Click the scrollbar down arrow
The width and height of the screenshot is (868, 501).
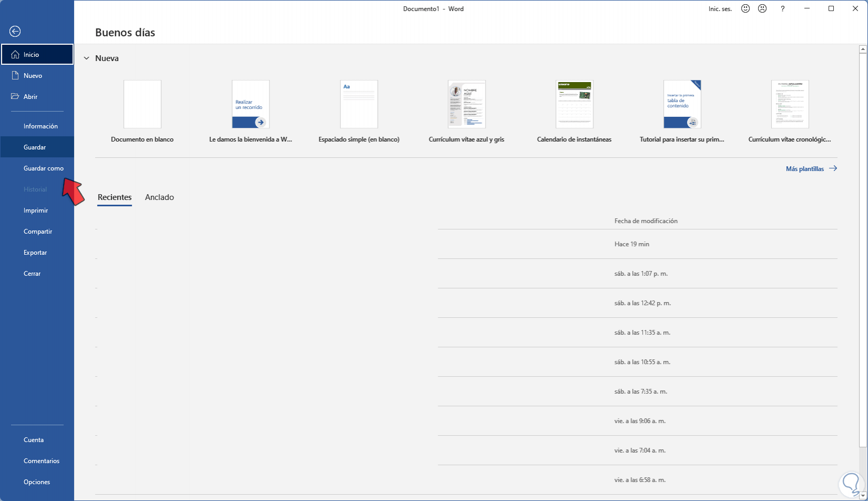tap(863, 496)
